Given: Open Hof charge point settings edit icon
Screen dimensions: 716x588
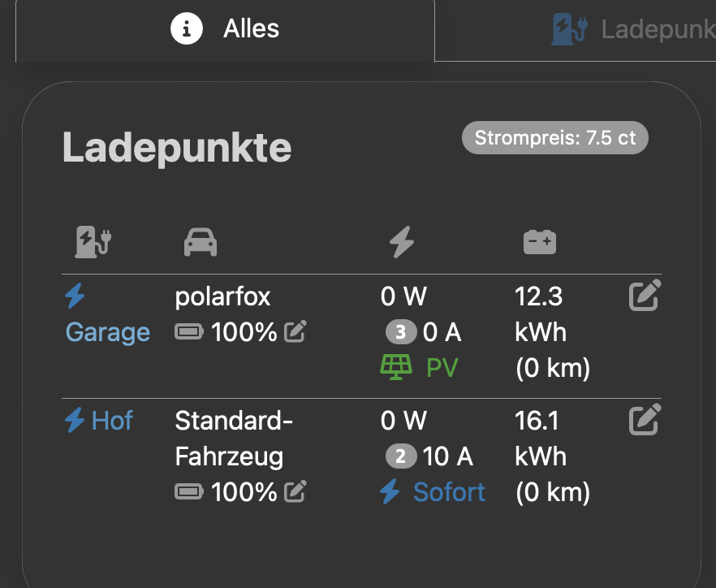Looking at the screenshot, I should [645, 420].
